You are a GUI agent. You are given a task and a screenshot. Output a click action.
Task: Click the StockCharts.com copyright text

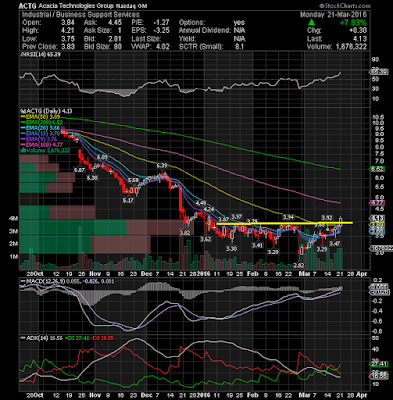tap(345, 6)
